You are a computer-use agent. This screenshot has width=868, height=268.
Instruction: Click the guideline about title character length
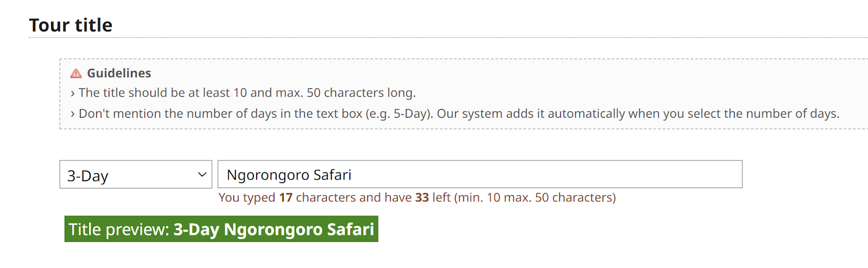pyautogui.click(x=247, y=93)
